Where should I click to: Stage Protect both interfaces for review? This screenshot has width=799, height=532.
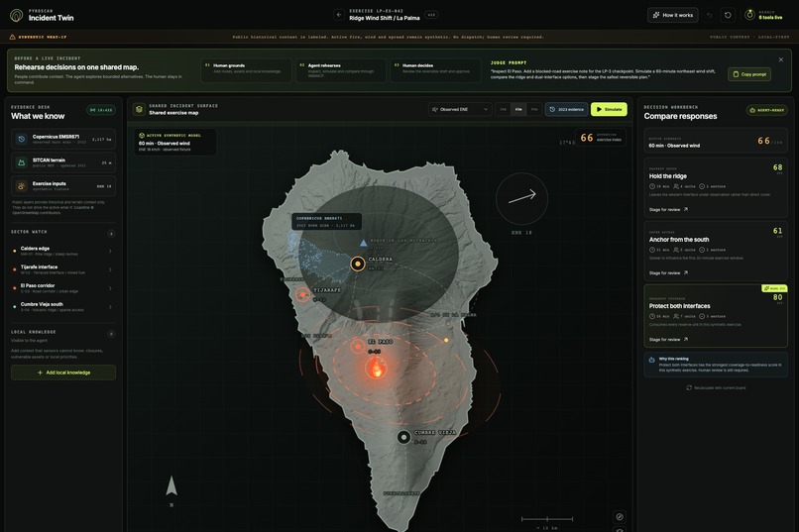point(668,340)
